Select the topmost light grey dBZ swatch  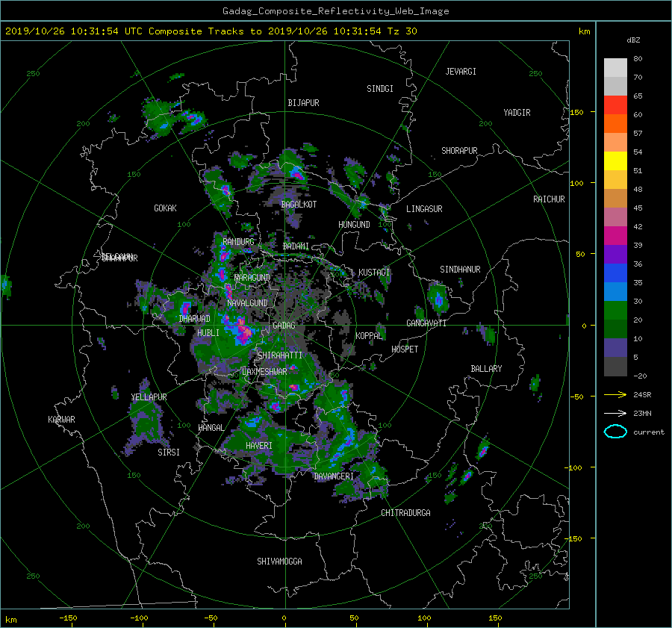[x=615, y=68]
